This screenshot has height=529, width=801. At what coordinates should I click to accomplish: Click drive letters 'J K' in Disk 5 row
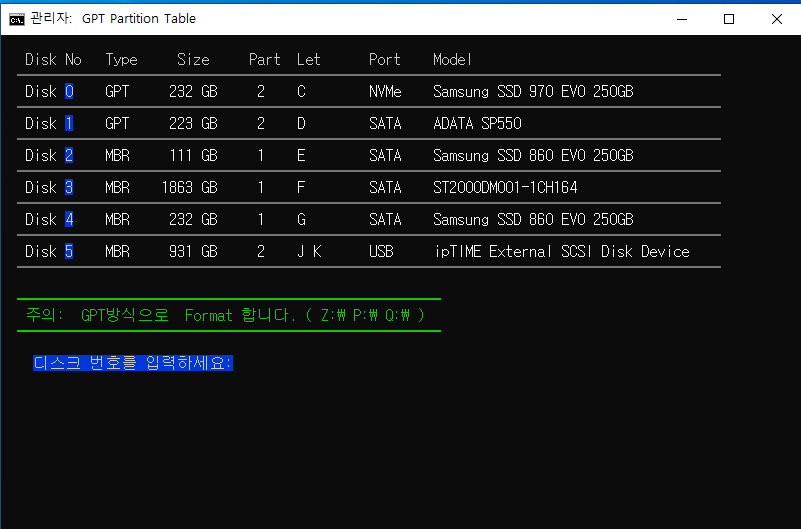[309, 251]
